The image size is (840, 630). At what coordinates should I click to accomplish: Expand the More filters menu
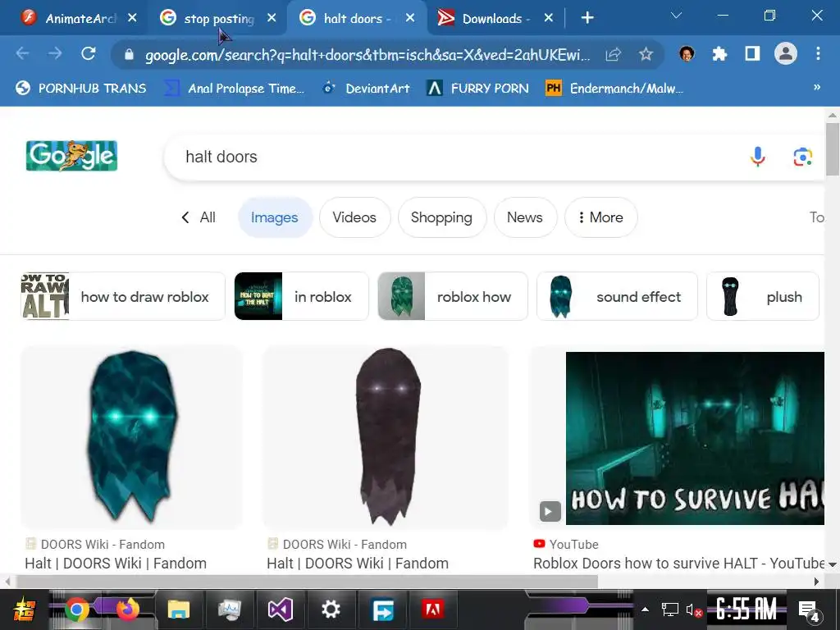[x=600, y=217]
